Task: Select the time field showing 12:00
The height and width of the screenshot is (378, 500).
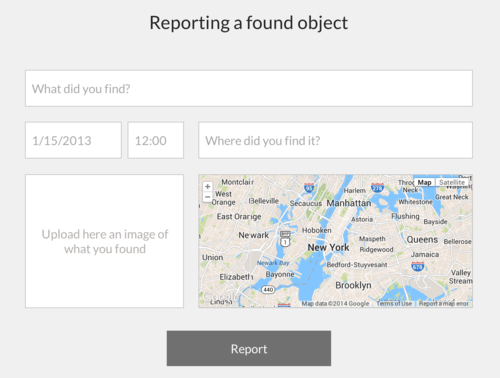Action: point(156,140)
